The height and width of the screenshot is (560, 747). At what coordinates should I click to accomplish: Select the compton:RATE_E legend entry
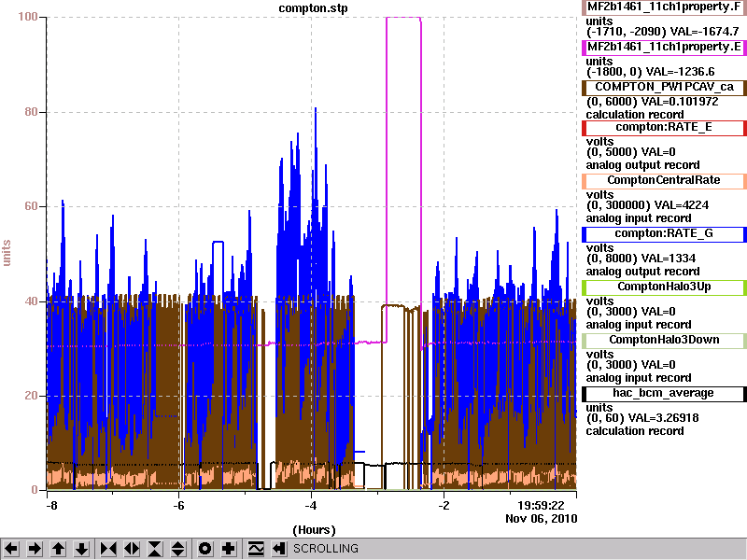[664, 128]
